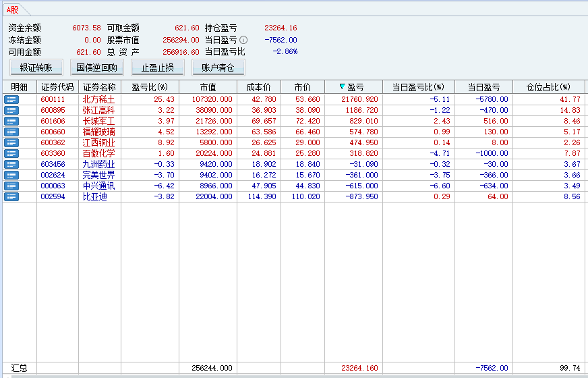This screenshot has height=378, width=588.
Task: Select stock name 江西铜业
Action: tap(99, 142)
